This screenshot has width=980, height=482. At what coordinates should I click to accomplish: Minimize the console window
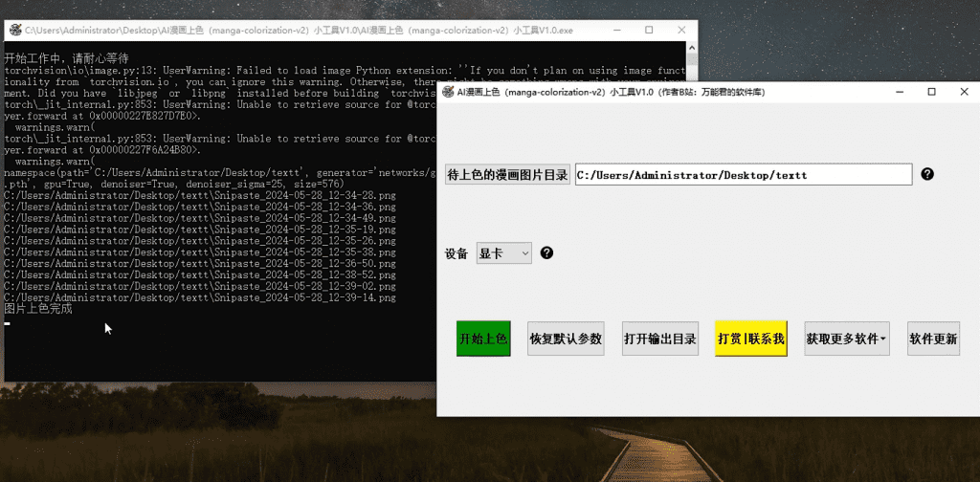pyautogui.click(x=617, y=31)
